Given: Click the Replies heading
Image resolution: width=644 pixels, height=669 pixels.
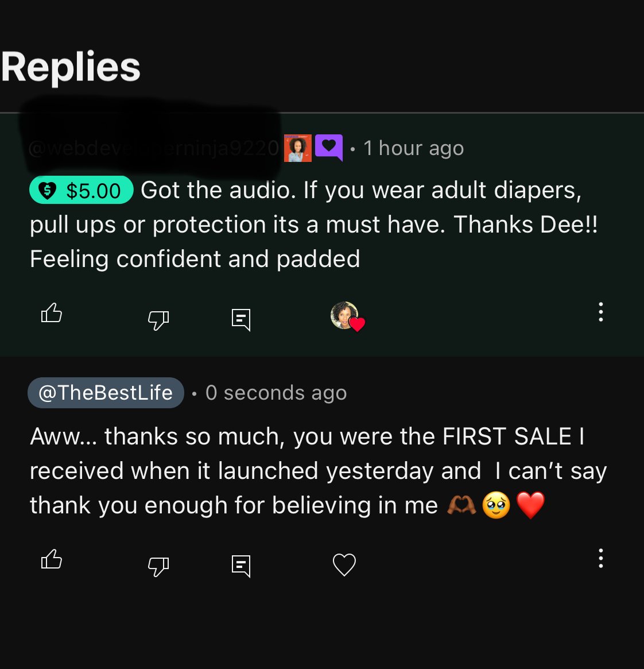Looking at the screenshot, I should coord(71,67).
